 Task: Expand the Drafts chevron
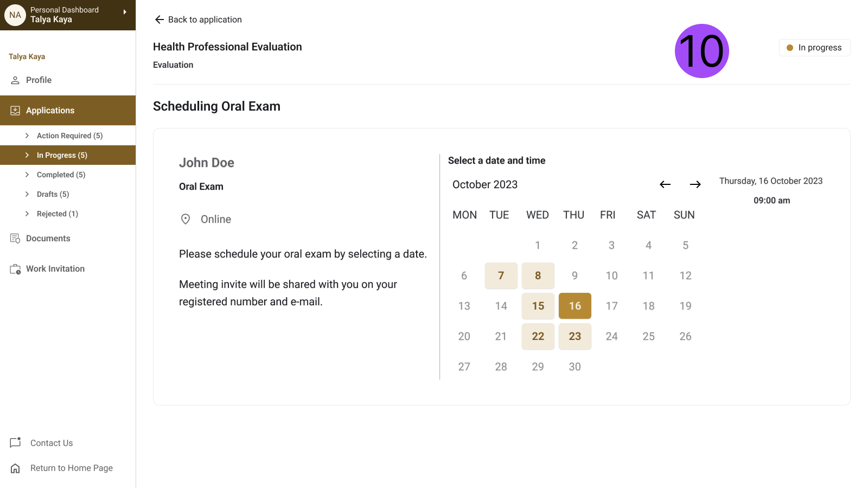point(27,194)
